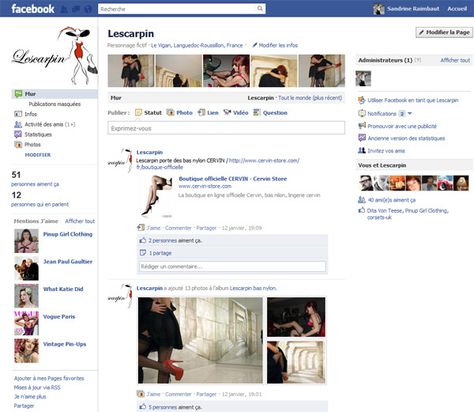Click the Cervin stockings thumbnail image
474x412 pixels.
(157, 196)
